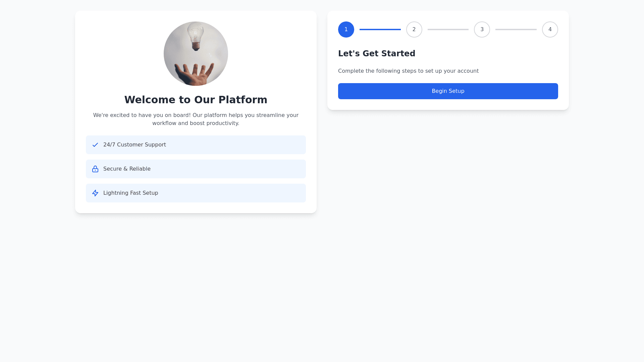Screen dimensions: 644x362
Task: Click the welcome paragraph about streamlining workflow
Action: 196,119
